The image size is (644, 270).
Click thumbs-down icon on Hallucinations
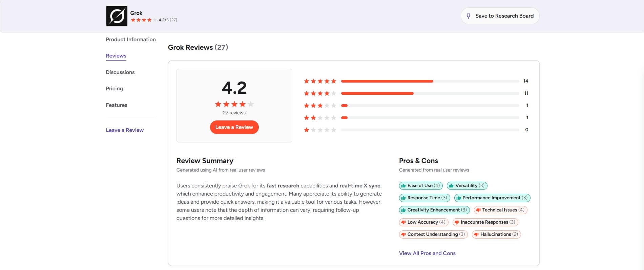tap(476, 235)
